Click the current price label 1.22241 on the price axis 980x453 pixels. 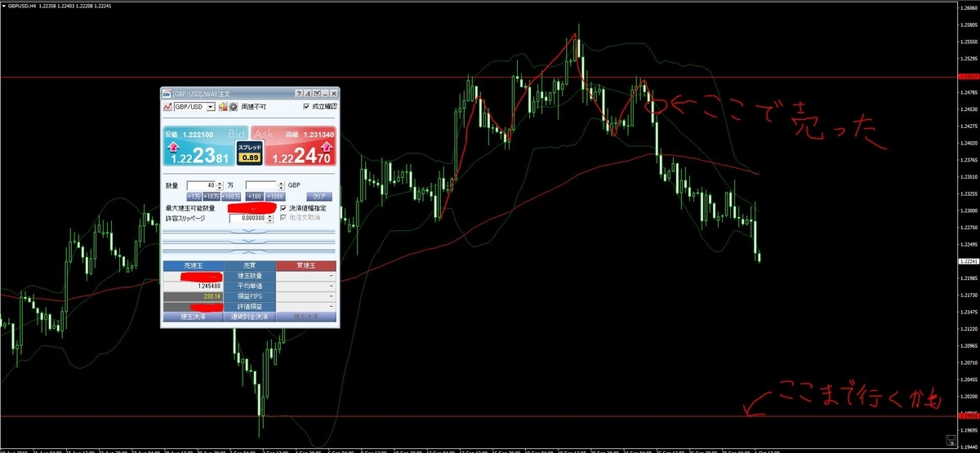click(x=969, y=261)
